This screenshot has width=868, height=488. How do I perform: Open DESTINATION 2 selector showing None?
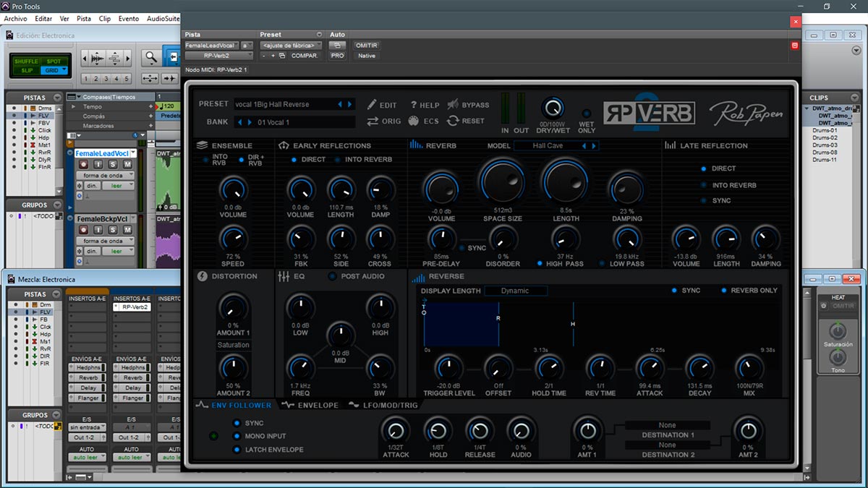click(x=667, y=445)
